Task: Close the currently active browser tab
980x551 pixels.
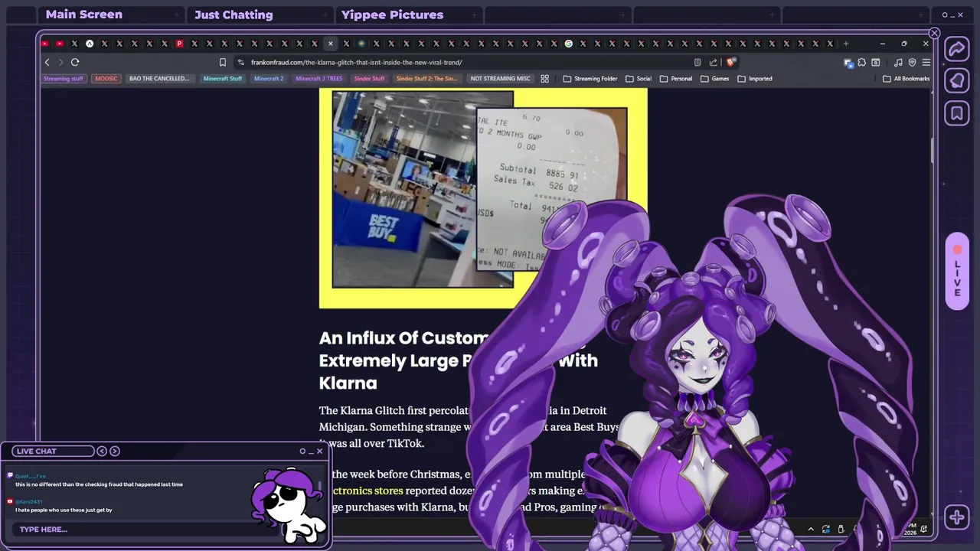Action: click(x=331, y=44)
